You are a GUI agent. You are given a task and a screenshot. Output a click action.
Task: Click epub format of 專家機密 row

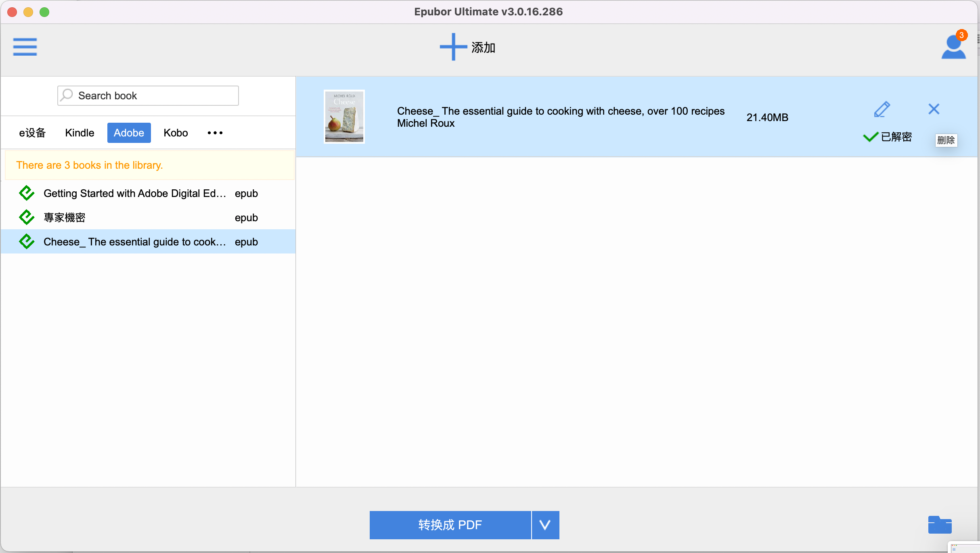click(x=246, y=218)
